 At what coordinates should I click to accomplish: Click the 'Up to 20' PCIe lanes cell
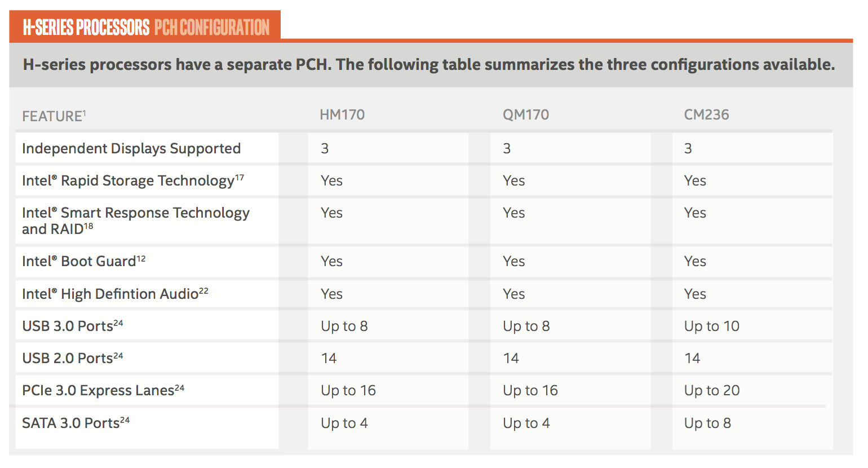711,390
